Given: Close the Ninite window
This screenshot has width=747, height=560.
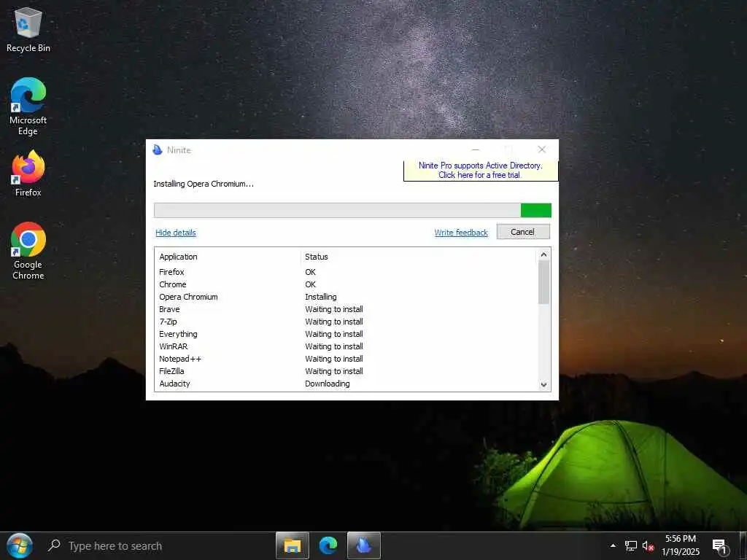Looking at the screenshot, I should (x=542, y=149).
